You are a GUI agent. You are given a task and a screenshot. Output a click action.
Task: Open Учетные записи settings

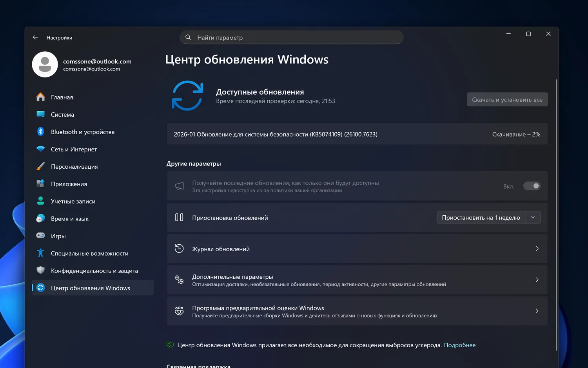click(x=93, y=201)
